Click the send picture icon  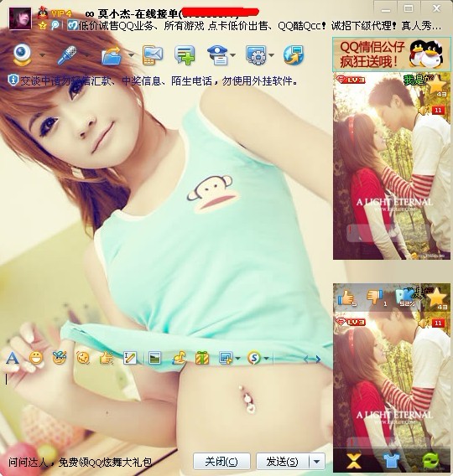[154, 359]
